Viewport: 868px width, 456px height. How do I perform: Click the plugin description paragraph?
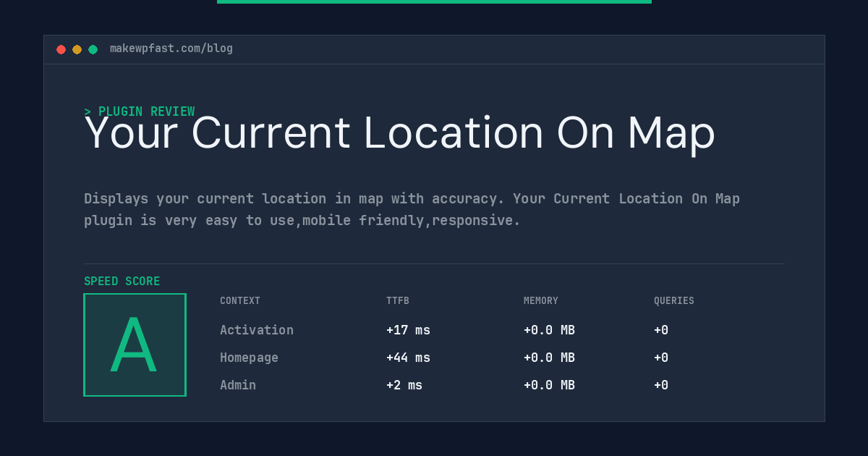[412, 209]
